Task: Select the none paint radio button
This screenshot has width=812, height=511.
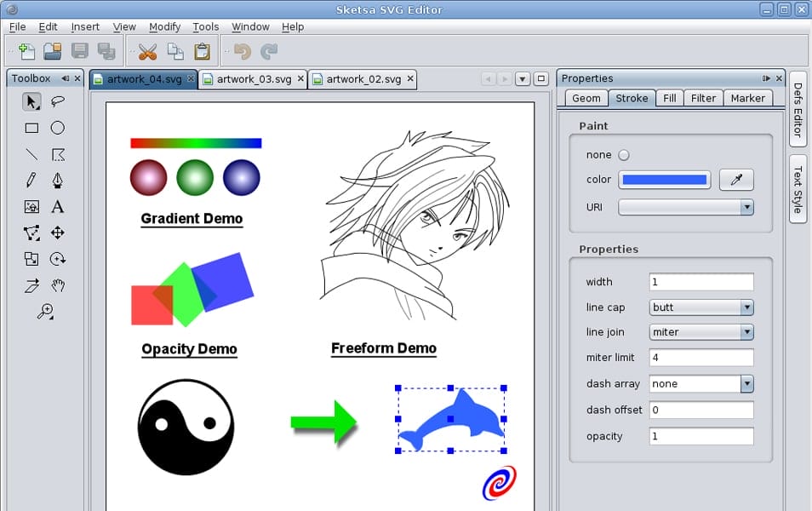Action: coord(624,156)
